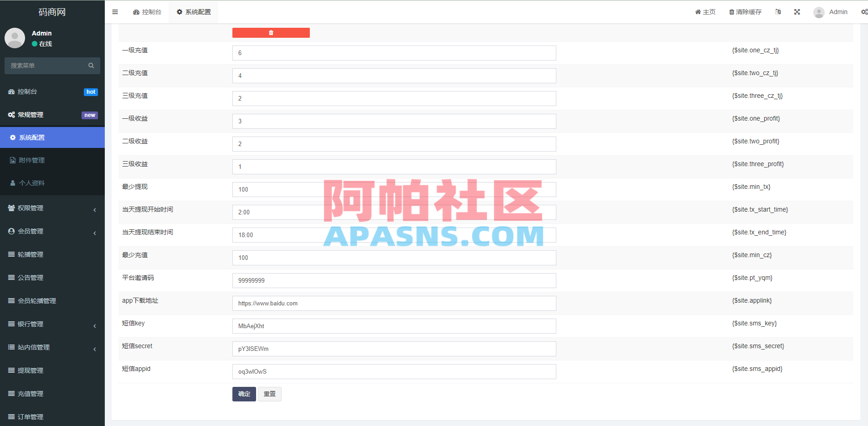This screenshot has width=868, height=426.
Task: Open 控制台 from the sidebar
Action: click(x=52, y=91)
